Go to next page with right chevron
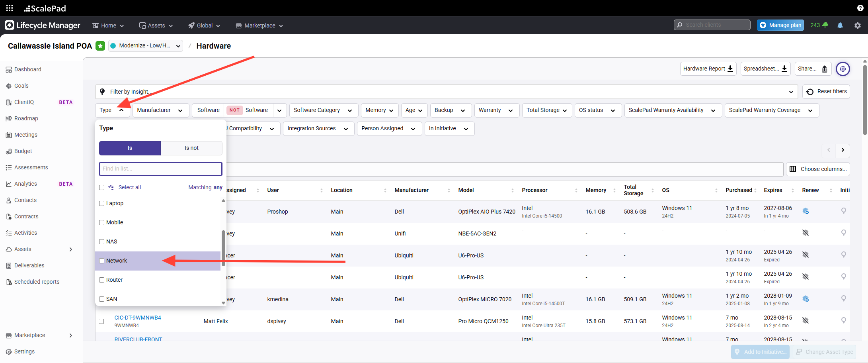The image size is (868, 363). (x=843, y=150)
